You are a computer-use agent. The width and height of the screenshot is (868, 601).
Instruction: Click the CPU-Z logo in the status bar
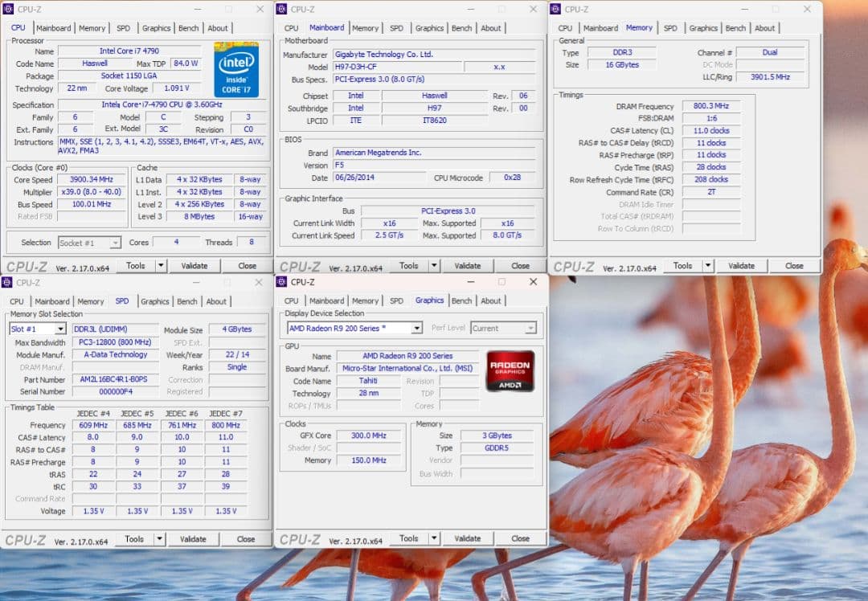coord(26,265)
